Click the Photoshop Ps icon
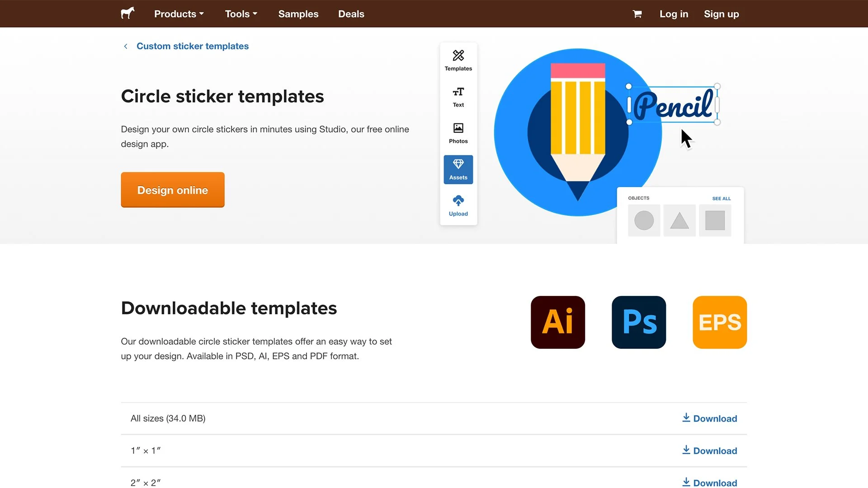The height and width of the screenshot is (488, 868). (x=638, y=322)
